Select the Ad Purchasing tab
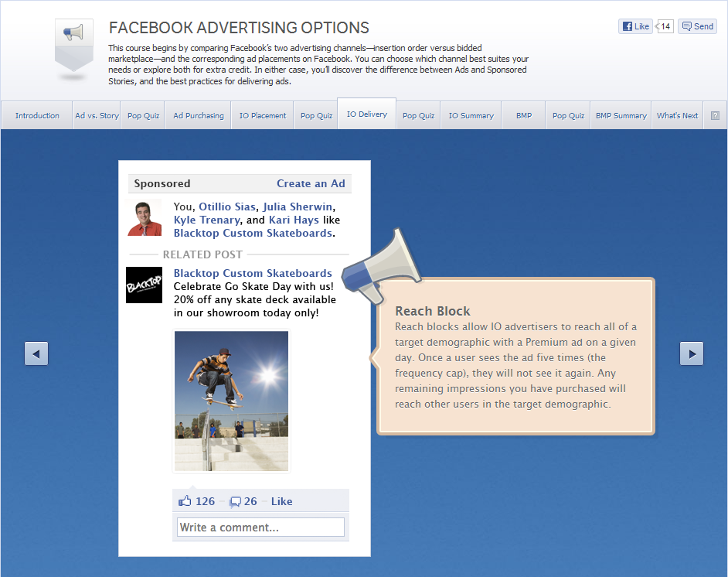The image size is (728, 577). [x=199, y=116]
